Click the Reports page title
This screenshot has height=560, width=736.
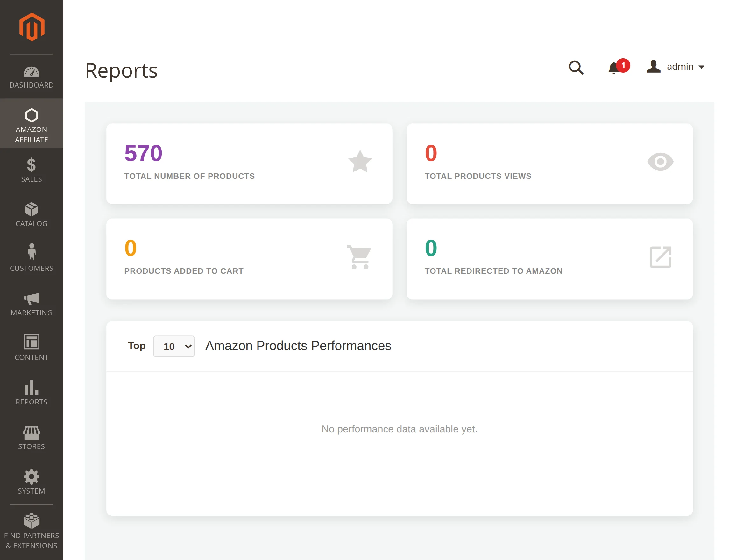[x=121, y=70]
